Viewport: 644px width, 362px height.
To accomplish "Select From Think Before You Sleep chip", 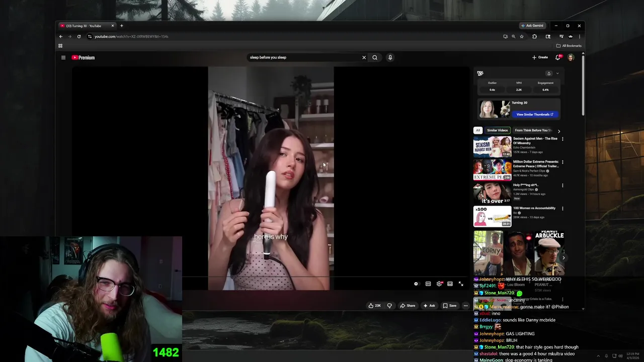I will [533, 130].
